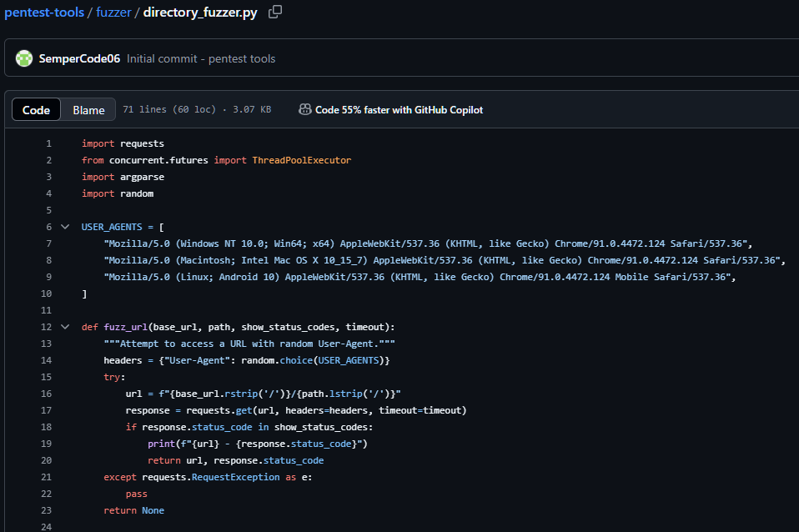Viewport: 799px width, 532px height.
Task: Click 'USER_AGENTS' variable name on line 6
Action: pyautogui.click(x=112, y=227)
